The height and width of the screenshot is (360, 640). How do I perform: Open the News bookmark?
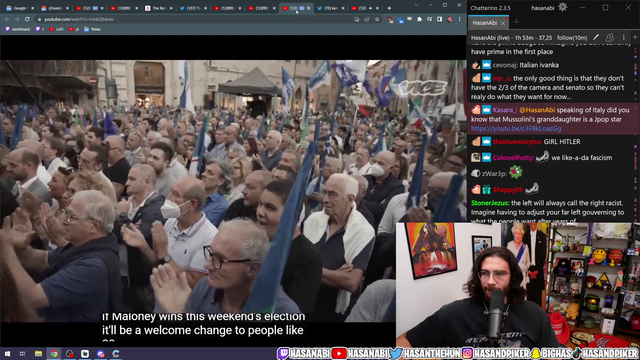pos(93,29)
